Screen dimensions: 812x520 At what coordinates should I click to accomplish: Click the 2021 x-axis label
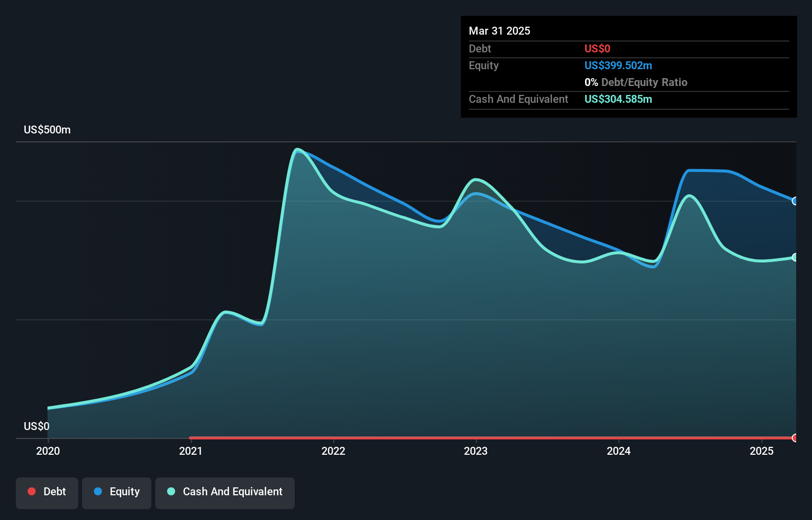point(190,451)
